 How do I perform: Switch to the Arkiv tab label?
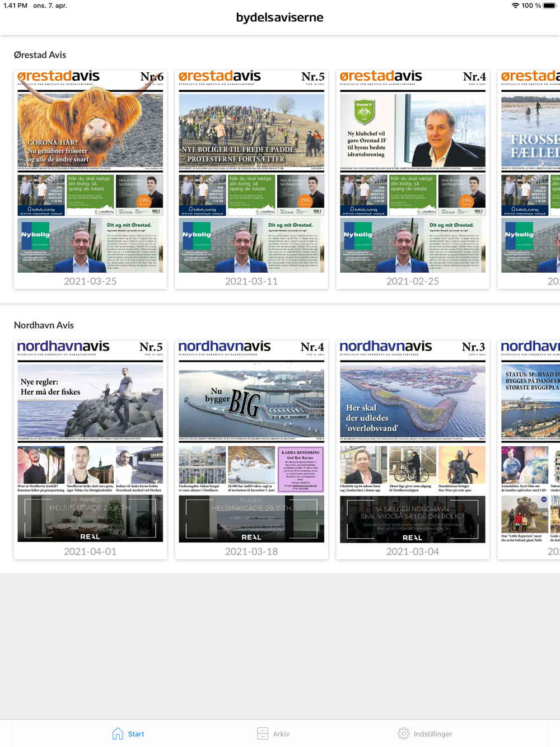tap(281, 734)
